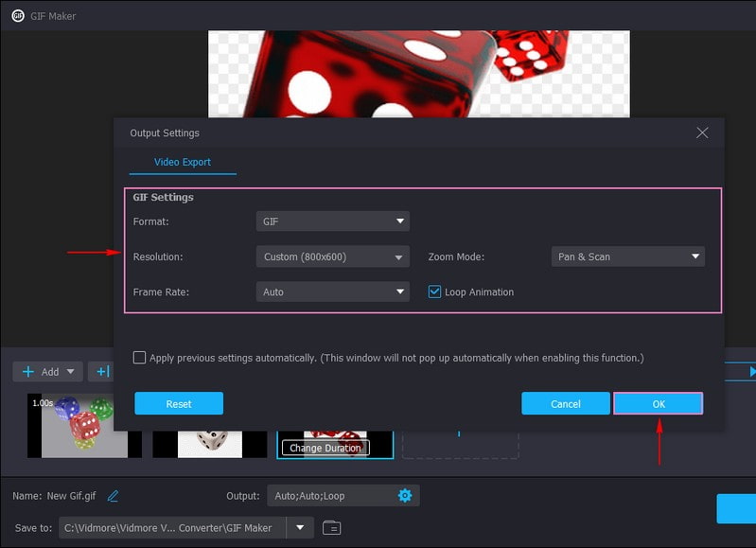This screenshot has width=756, height=548.
Task: Expand the Zoom Mode Pan & Scan dropdown
Action: tap(627, 256)
